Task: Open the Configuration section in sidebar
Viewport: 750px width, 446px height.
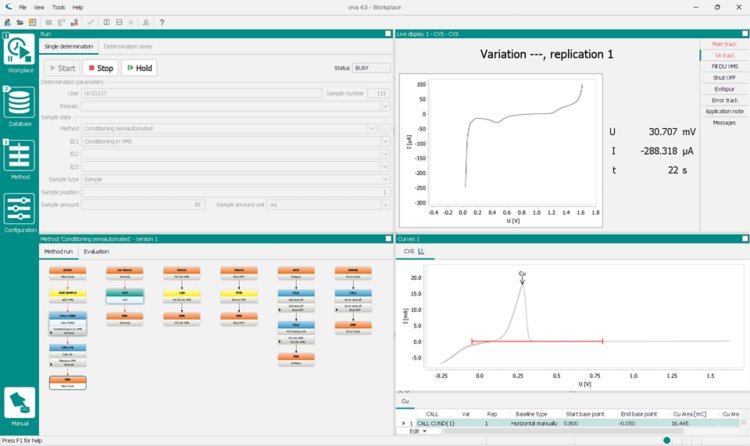Action: pos(19,212)
